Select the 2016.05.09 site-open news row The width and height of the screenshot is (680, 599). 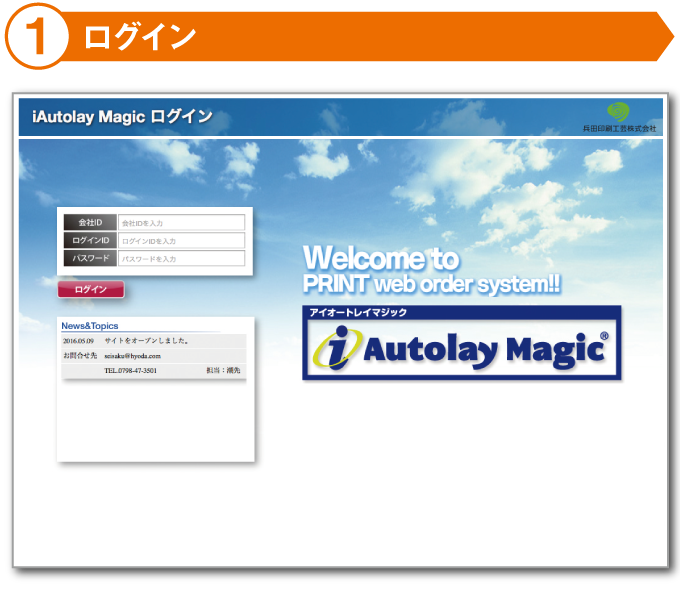coord(154,341)
